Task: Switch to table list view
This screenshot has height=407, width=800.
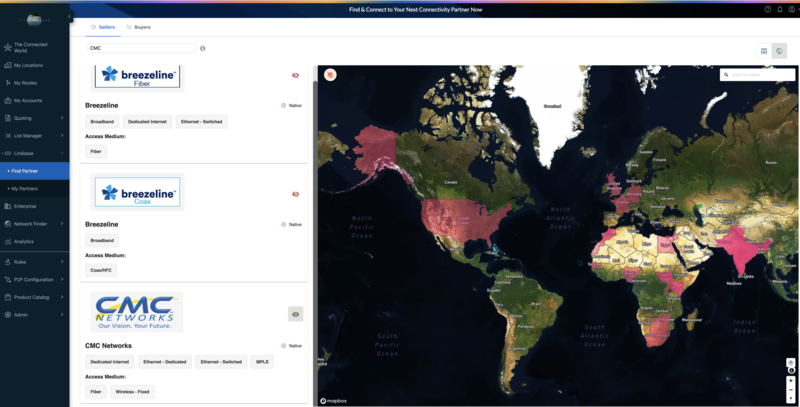Action: pos(764,51)
